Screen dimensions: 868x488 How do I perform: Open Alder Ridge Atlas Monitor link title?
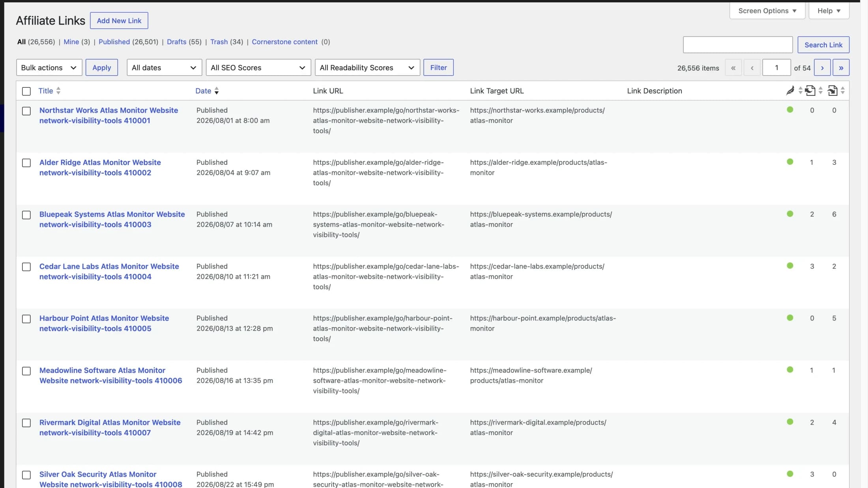tap(100, 168)
